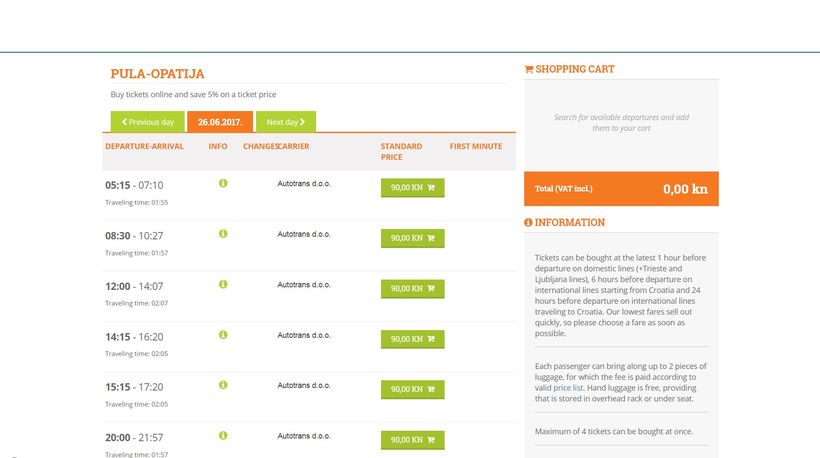Go to Previous day departures
This screenshot has width=820, height=458.
click(x=148, y=122)
